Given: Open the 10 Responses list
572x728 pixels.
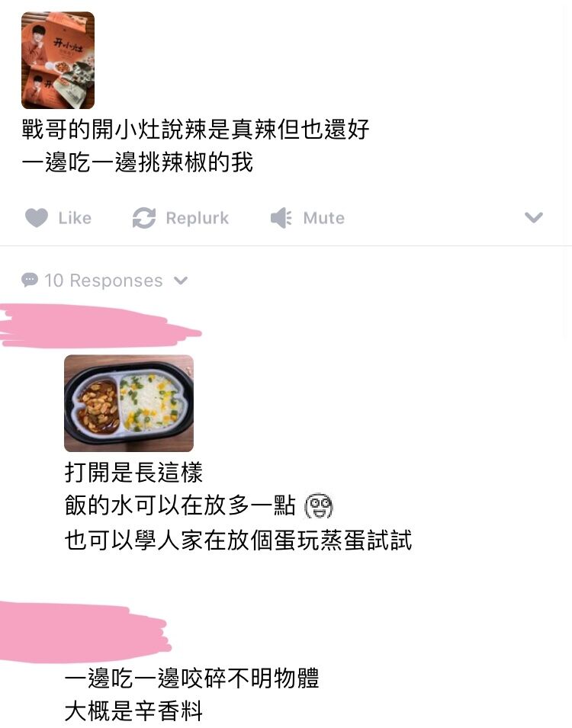Looking at the screenshot, I should 104,281.
